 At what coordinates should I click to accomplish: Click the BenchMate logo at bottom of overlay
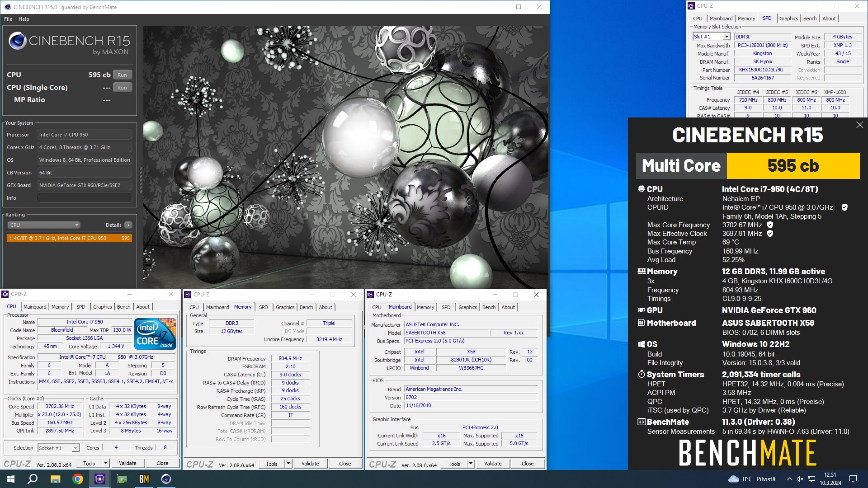(x=748, y=453)
